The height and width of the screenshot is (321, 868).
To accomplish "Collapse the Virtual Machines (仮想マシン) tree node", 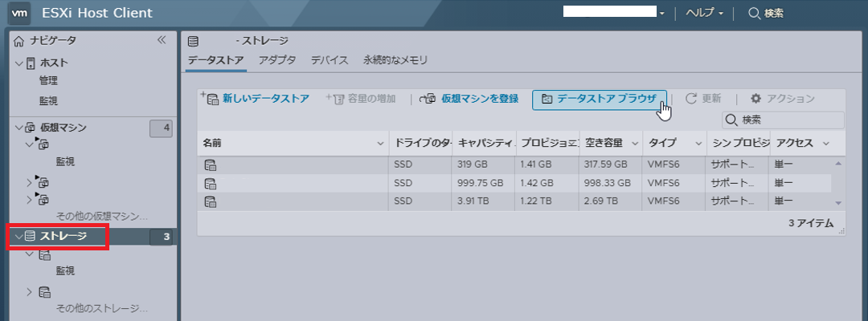I will (x=19, y=127).
